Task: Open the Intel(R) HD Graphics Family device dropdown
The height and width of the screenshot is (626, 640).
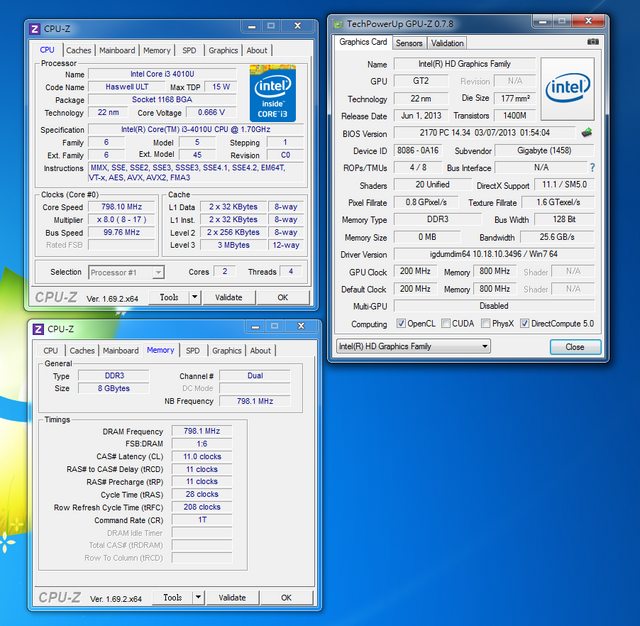Action: click(413, 346)
